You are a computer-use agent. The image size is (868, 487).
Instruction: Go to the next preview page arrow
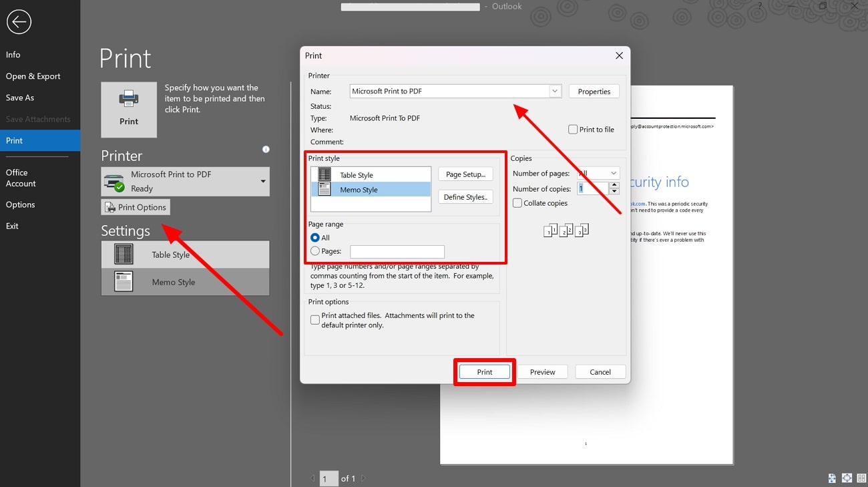[363, 478]
